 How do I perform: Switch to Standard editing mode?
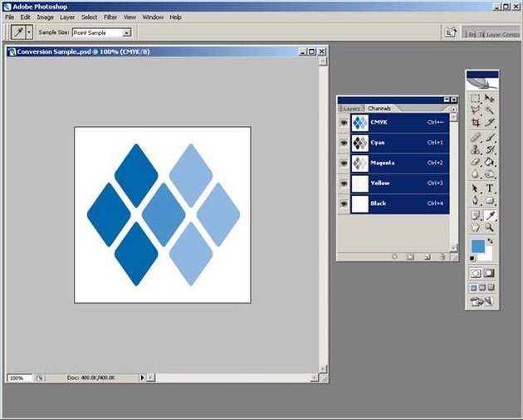click(x=476, y=274)
